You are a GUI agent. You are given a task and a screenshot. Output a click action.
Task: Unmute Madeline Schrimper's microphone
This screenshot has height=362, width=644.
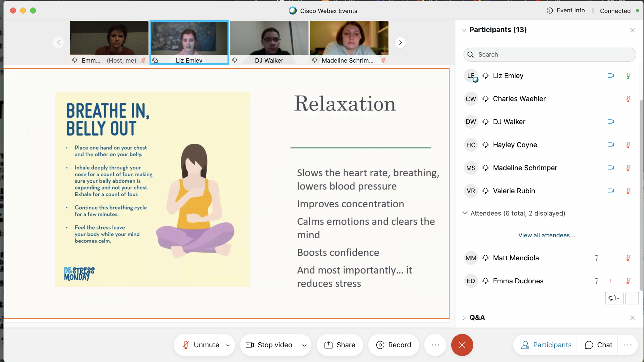click(628, 168)
